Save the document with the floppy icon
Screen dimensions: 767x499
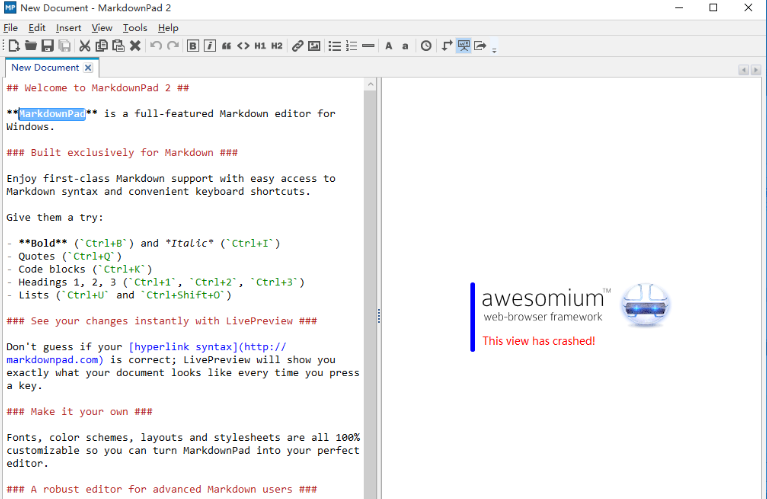47,46
